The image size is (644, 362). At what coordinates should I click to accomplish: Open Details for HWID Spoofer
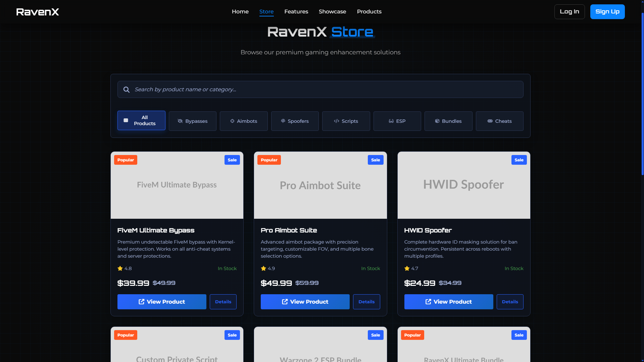(x=510, y=302)
